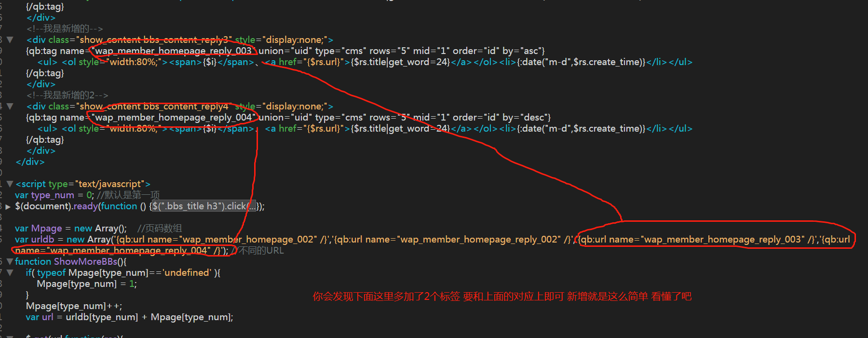Place cursor on wap_member_homepage_reply_004 in qb:tag line

point(173,118)
